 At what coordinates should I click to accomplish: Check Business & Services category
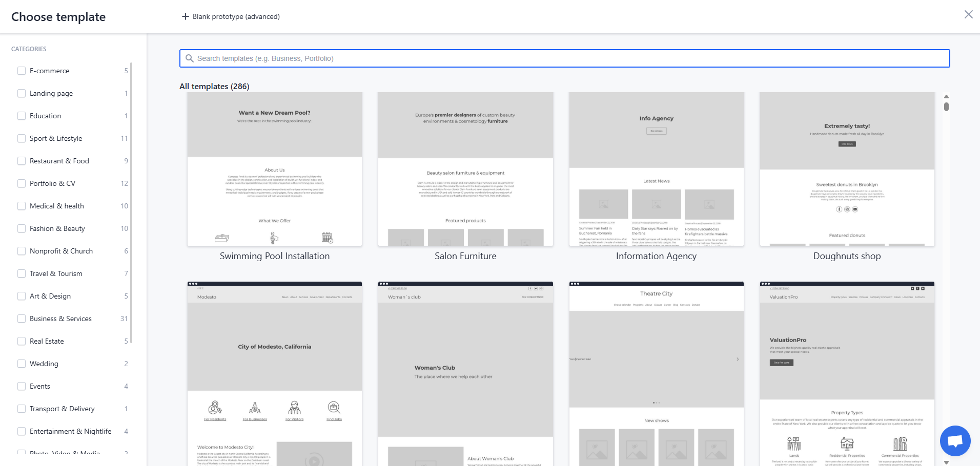22,319
